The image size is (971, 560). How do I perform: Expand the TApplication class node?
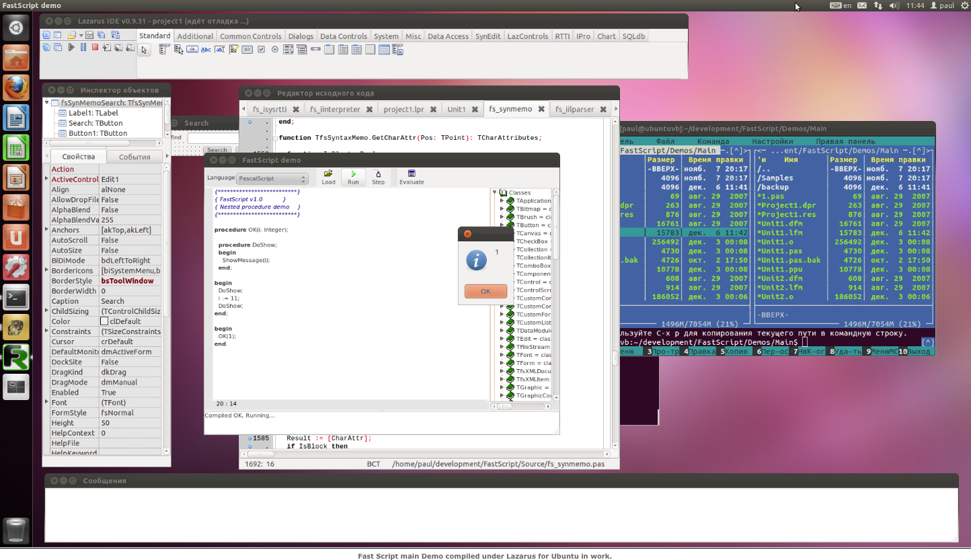tap(502, 201)
